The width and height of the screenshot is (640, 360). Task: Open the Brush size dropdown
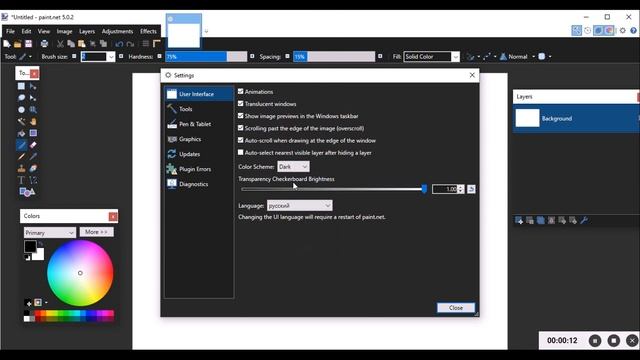point(111,57)
